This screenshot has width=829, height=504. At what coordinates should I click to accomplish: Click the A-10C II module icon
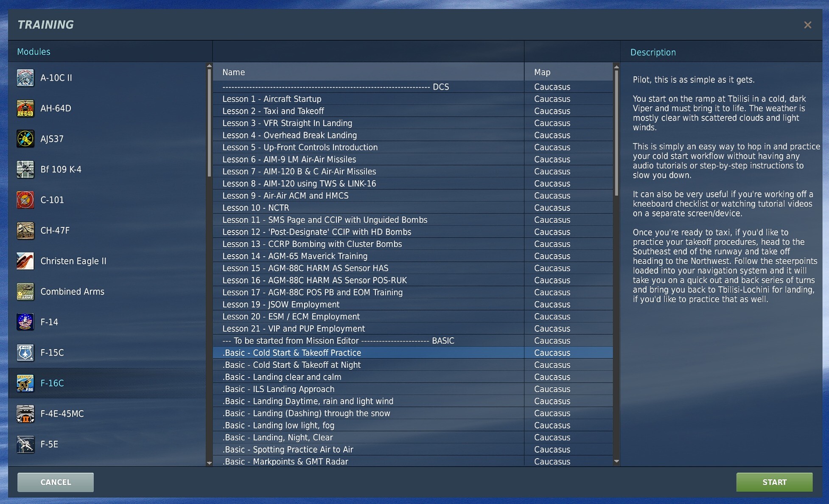click(25, 78)
